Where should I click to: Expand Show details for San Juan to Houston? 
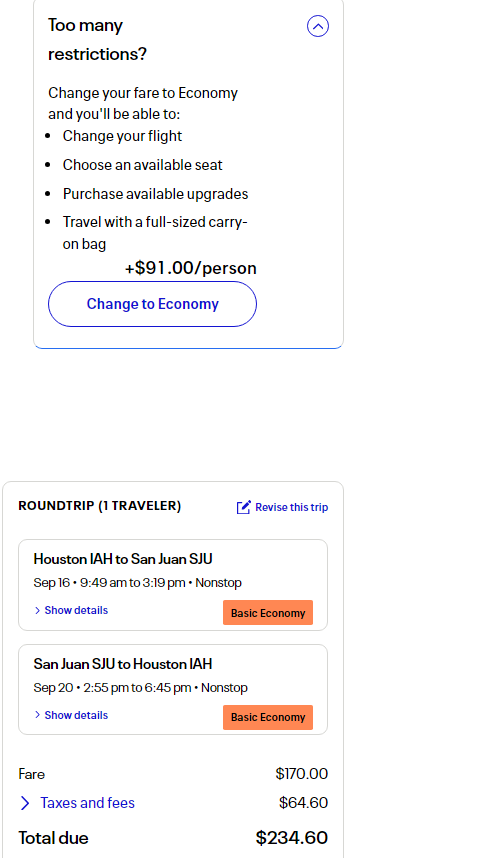click(x=71, y=715)
